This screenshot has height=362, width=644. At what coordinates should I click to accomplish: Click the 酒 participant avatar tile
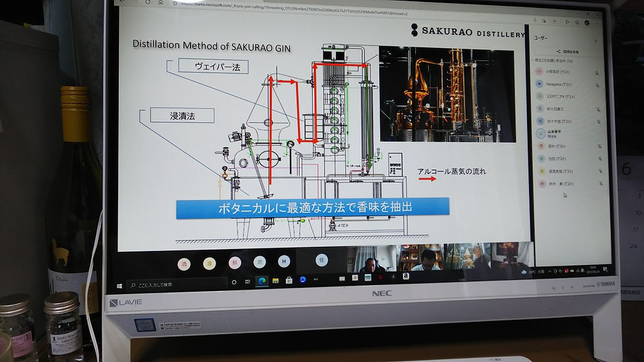(184, 264)
